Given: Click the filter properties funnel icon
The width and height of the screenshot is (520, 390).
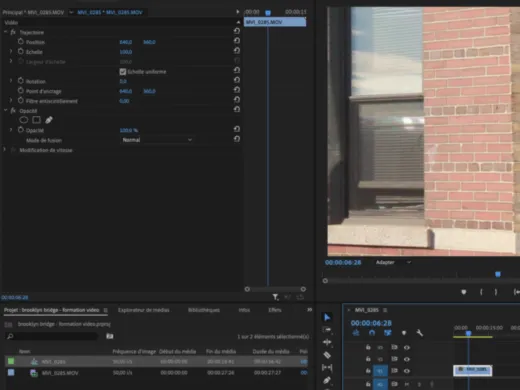Looking at the screenshot, I should pyautogui.click(x=275, y=297).
